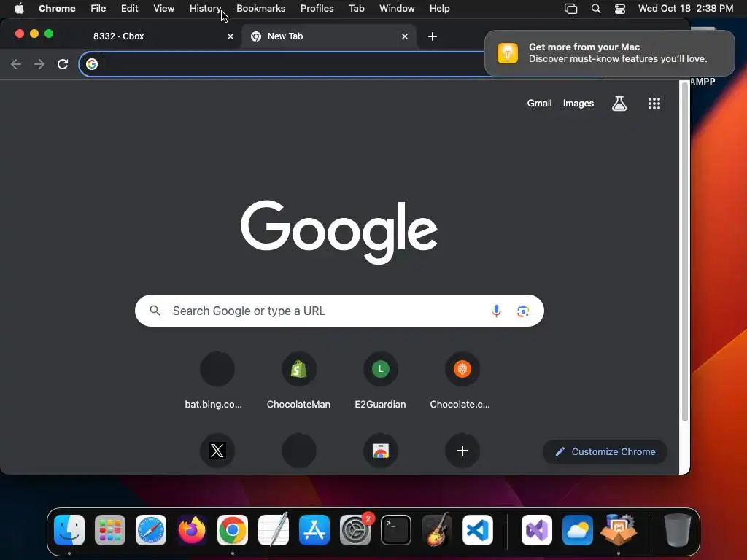747x560 pixels.
Task: Open TextEdit from the Dock
Action: click(274, 530)
